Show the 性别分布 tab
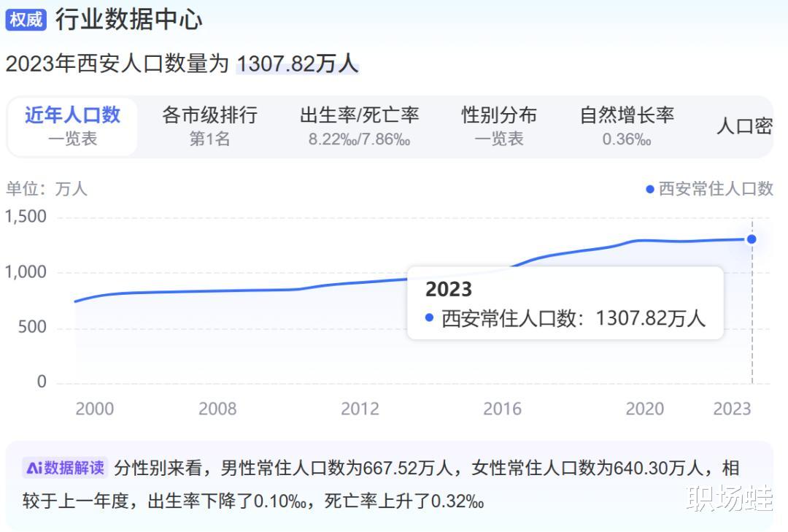788x532 pixels. 499,126
